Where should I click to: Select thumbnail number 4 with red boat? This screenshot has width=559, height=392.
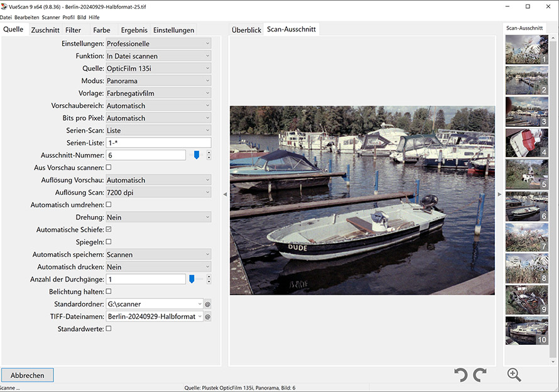pos(526,143)
